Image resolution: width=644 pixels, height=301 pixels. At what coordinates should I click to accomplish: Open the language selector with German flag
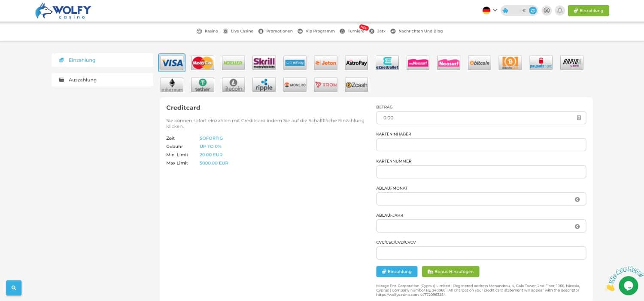point(490,10)
